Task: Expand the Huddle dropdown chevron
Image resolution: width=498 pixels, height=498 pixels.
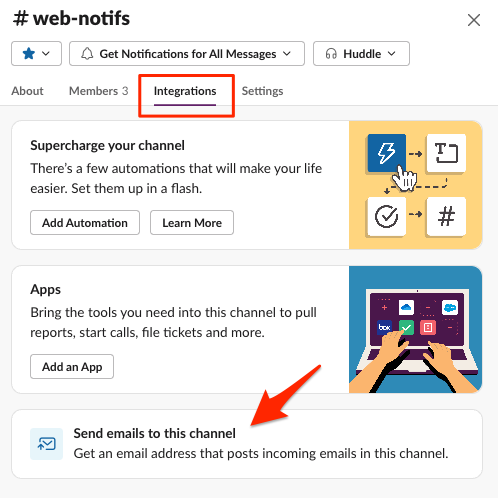Action: 392,53
